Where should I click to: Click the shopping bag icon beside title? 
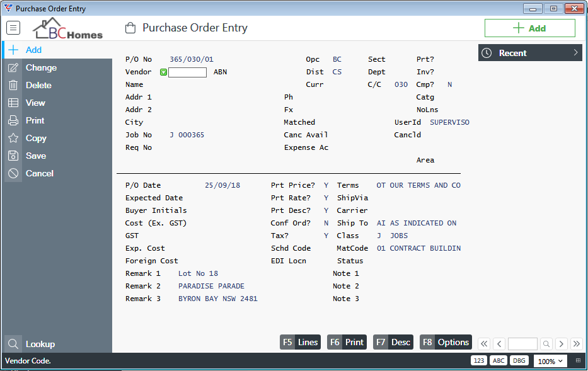[130, 28]
